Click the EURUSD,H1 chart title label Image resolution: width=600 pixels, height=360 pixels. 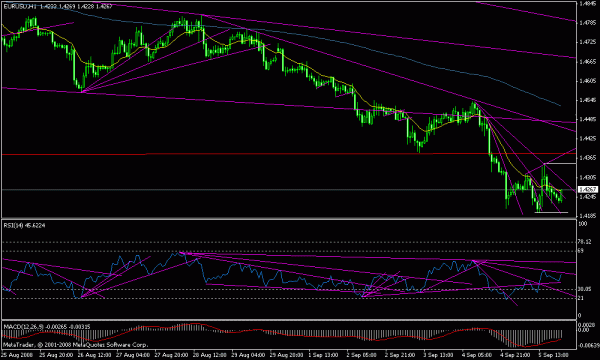click(20, 7)
